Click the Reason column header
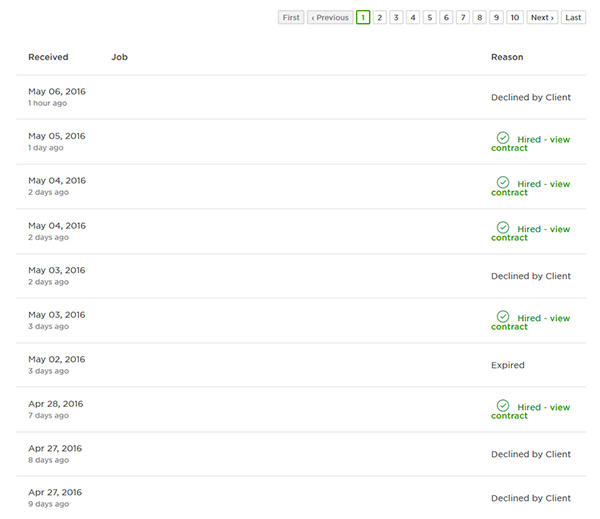The height and width of the screenshot is (519, 600). tap(507, 57)
